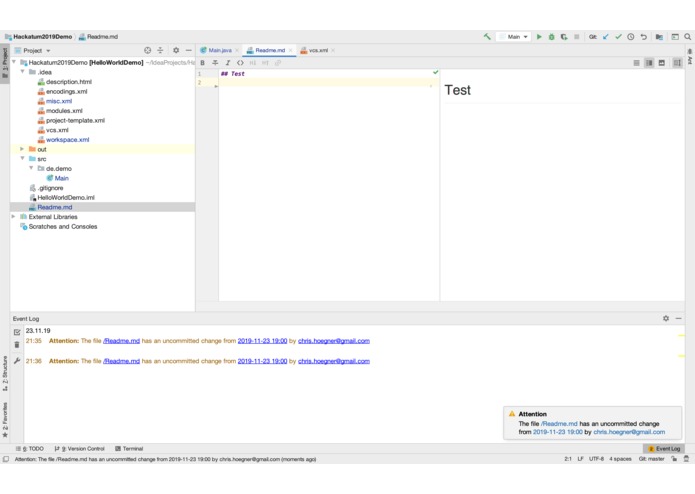Clear Event Log with trash icon
Image resolution: width=695 pixels, height=494 pixels.
pyautogui.click(x=17, y=345)
